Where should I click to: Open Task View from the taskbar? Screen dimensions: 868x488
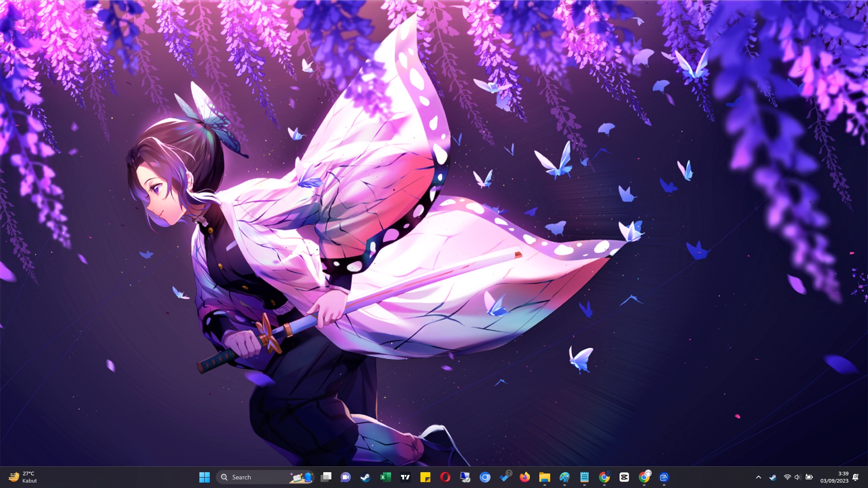(x=326, y=477)
